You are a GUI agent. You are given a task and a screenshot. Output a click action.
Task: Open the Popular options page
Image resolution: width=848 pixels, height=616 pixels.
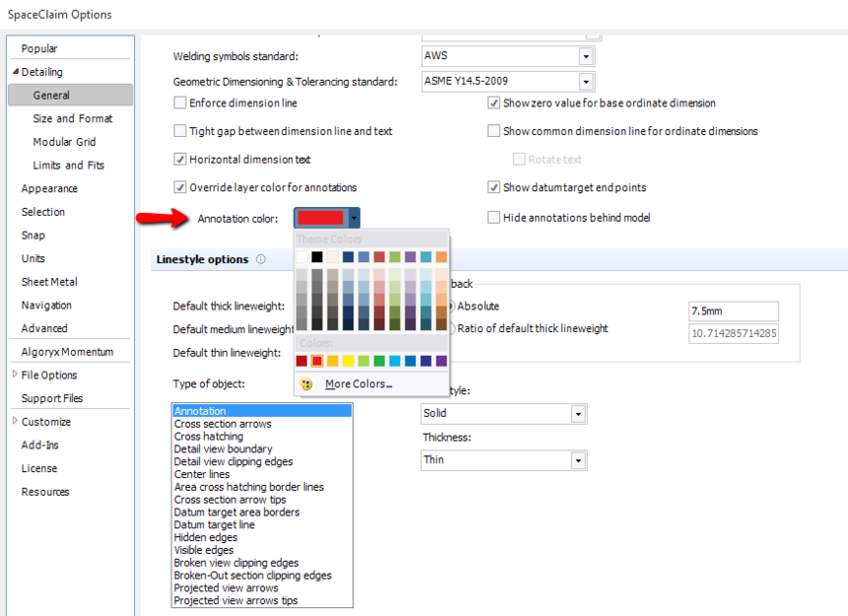38,48
